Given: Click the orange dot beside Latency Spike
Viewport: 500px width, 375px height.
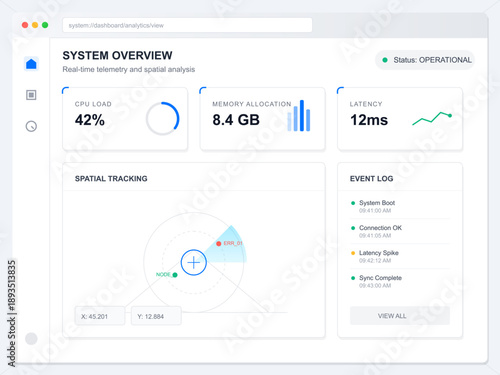Looking at the screenshot, I should [353, 253].
